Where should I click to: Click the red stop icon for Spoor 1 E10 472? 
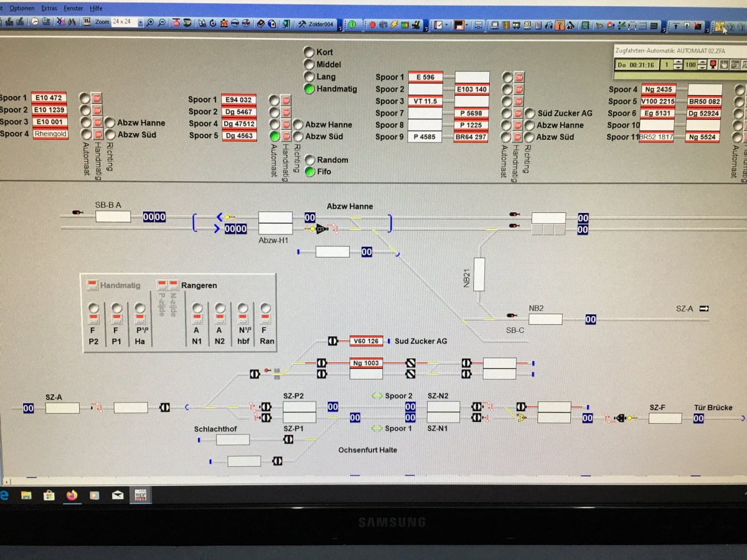point(96,98)
